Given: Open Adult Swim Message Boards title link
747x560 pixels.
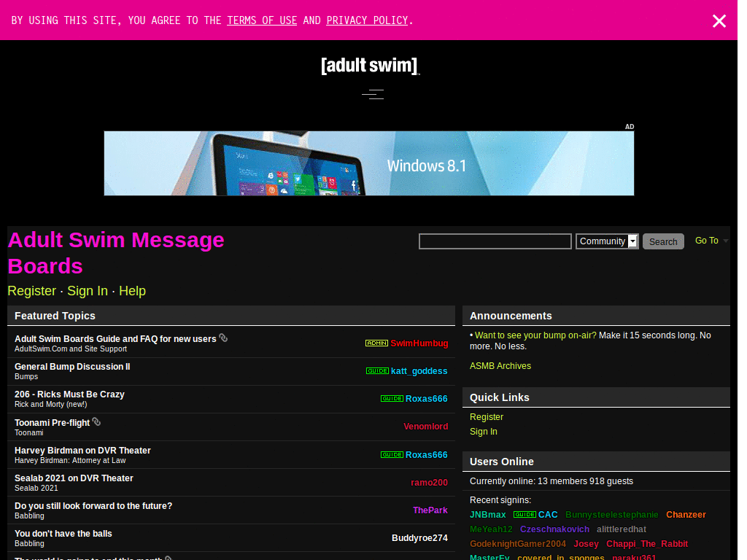Looking at the screenshot, I should coord(116,253).
